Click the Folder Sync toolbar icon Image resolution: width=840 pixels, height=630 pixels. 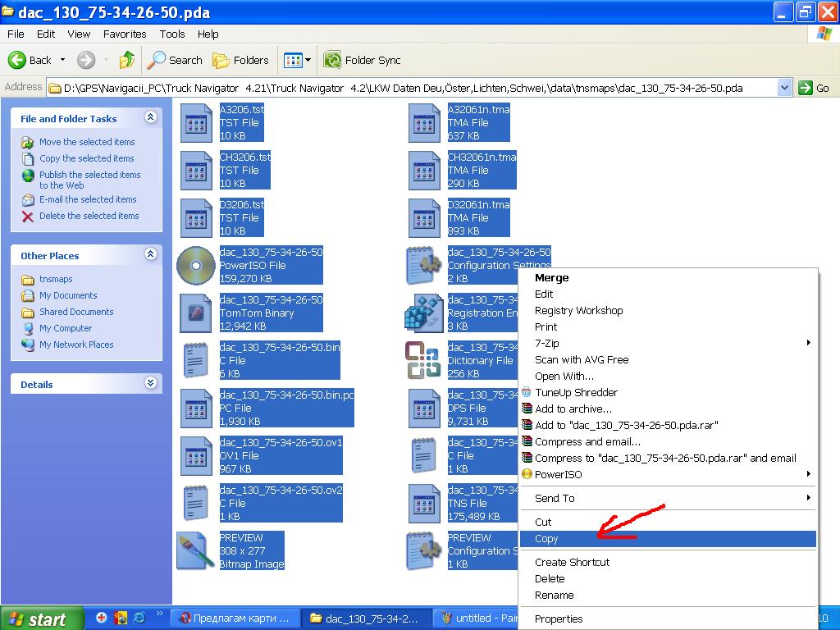[x=332, y=60]
